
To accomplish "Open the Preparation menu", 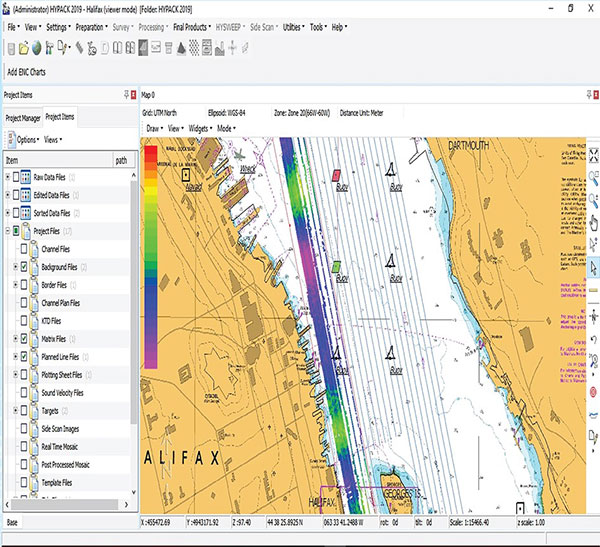I will (x=91, y=27).
